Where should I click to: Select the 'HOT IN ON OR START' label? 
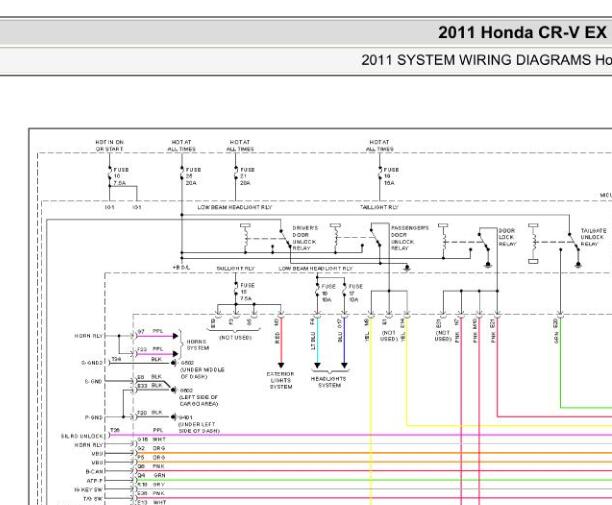(110, 146)
